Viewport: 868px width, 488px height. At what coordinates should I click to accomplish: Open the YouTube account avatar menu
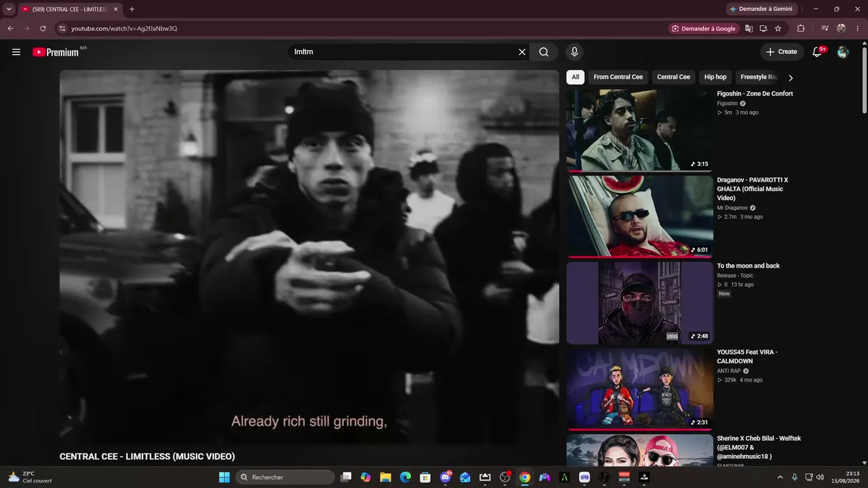[843, 52]
